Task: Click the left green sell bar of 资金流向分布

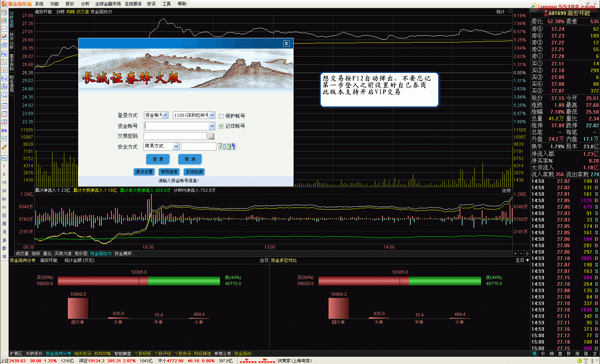Action: [x=184, y=281]
